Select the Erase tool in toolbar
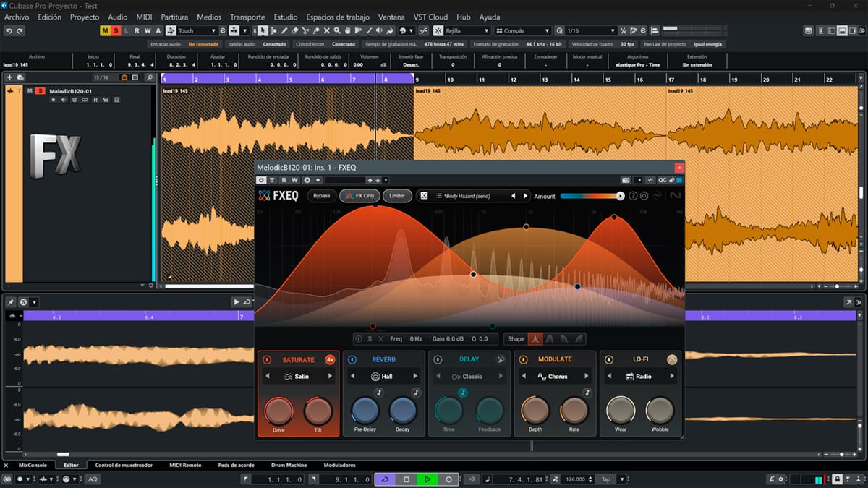 [x=294, y=30]
